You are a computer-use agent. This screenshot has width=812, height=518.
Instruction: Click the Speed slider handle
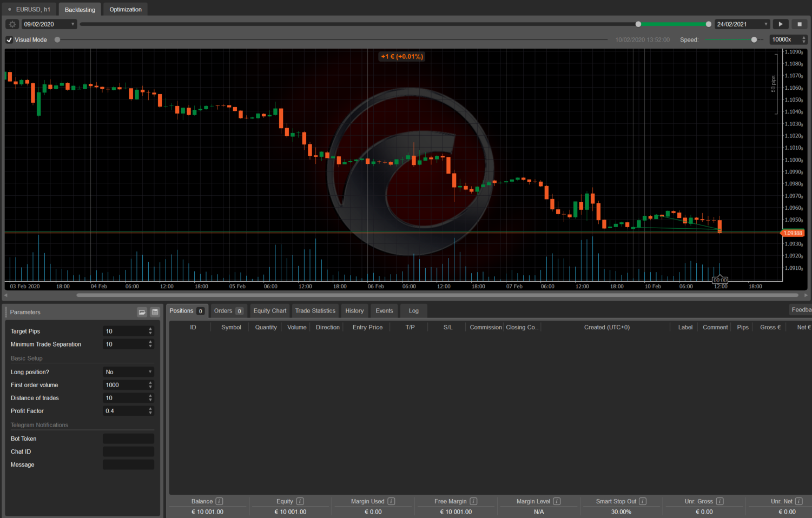coord(754,39)
